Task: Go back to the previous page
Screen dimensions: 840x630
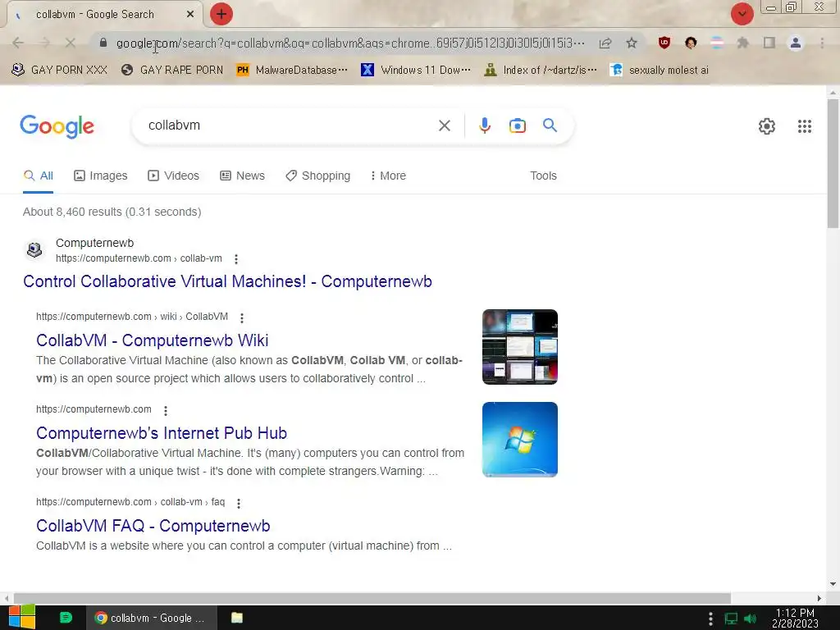Action: (x=18, y=43)
